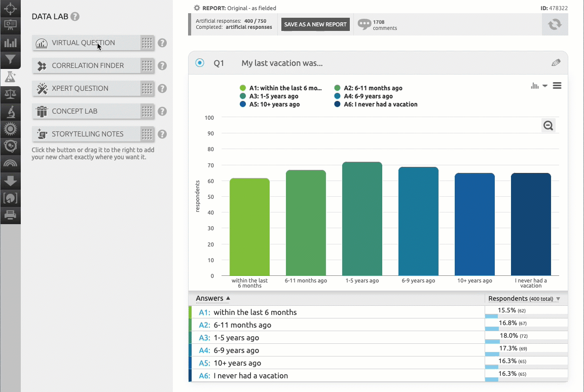Select the Q1 radio button
The width and height of the screenshot is (584, 392).
pos(200,63)
